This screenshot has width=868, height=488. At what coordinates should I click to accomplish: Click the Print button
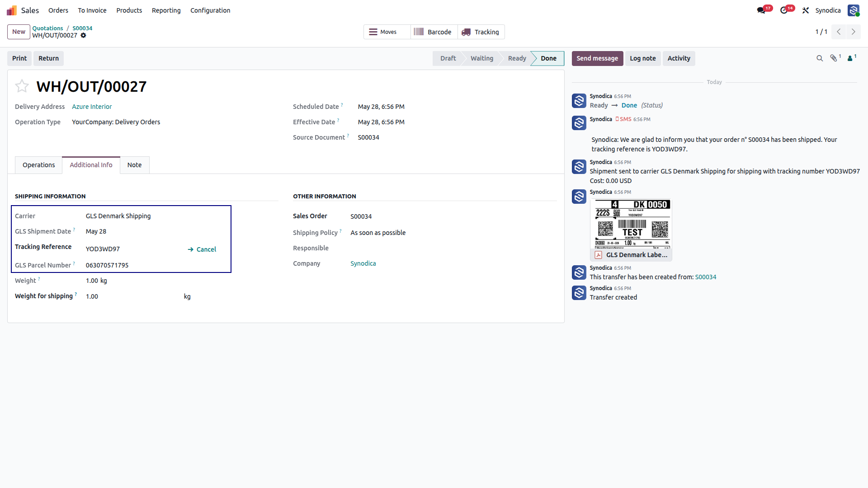click(x=19, y=58)
